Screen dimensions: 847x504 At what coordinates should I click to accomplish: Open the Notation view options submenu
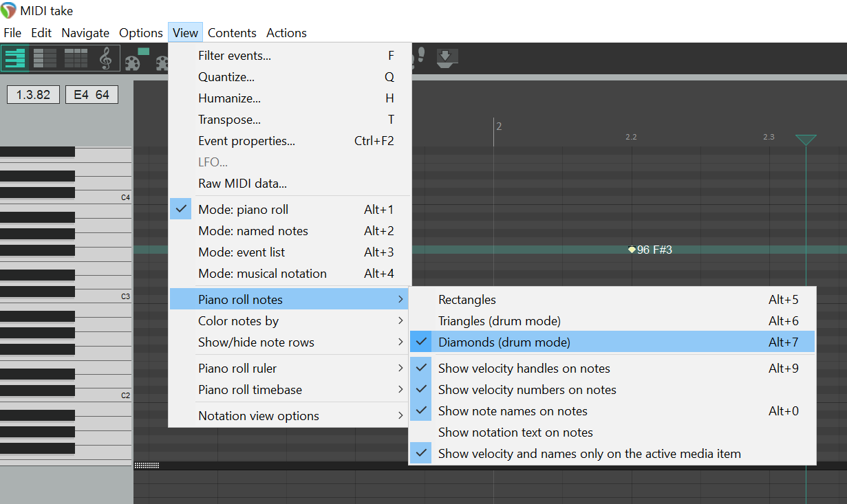click(x=258, y=416)
